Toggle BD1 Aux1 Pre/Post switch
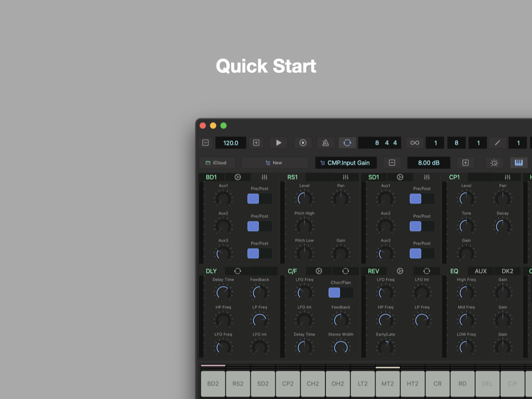This screenshot has width=532, height=399. (260, 199)
